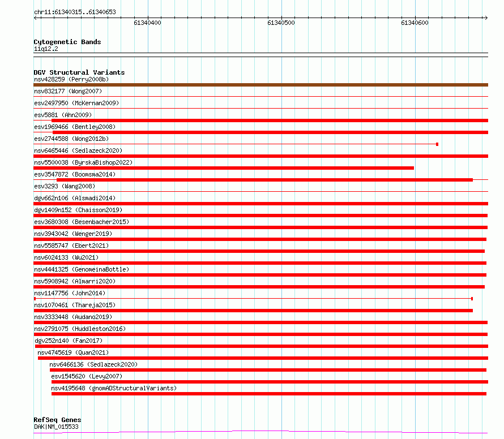Click dgv252n140 (Fan2017) variant label
Viewport: 504px width, 439px height.
pyautogui.click(x=69, y=341)
